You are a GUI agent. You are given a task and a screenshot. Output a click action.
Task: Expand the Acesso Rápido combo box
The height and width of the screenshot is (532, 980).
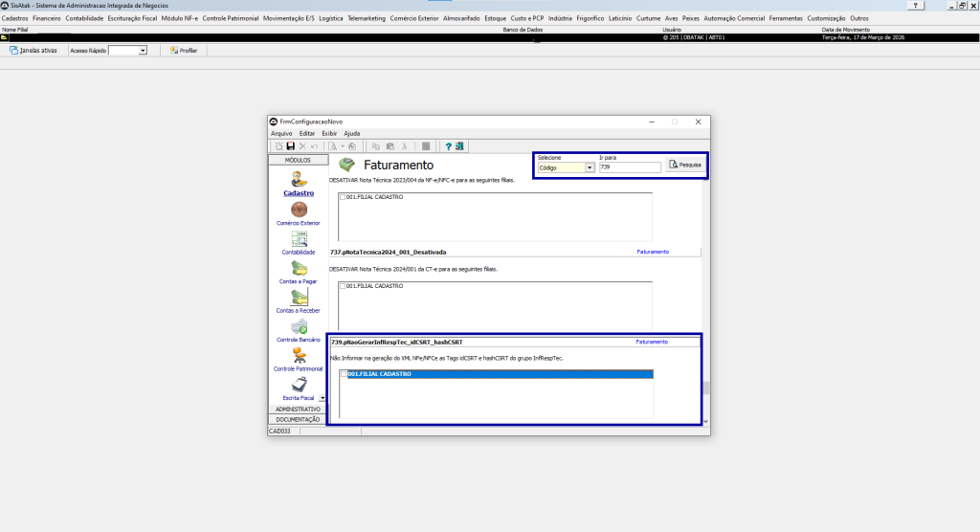click(x=143, y=51)
